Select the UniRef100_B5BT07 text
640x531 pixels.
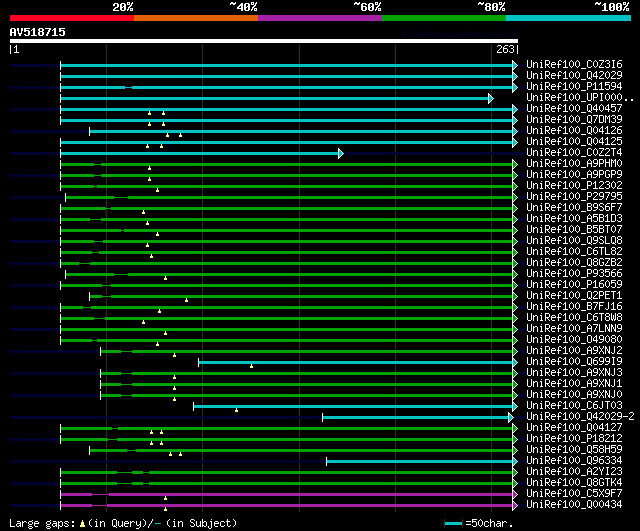coord(574,230)
